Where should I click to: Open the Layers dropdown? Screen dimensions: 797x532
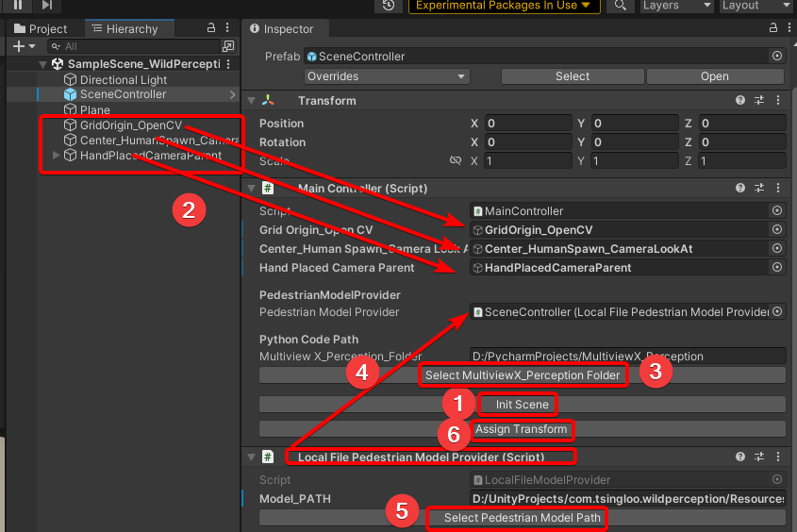pos(676,5)
